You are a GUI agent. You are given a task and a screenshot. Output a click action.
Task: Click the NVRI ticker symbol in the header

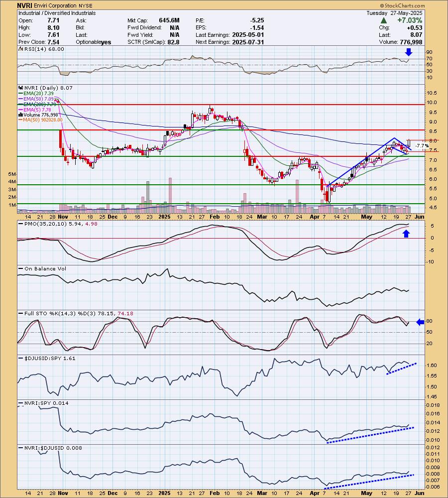(x=24, y=5)
